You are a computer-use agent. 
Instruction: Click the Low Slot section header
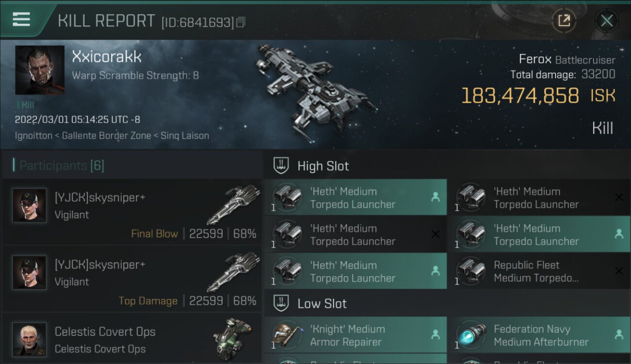point(322,304)
